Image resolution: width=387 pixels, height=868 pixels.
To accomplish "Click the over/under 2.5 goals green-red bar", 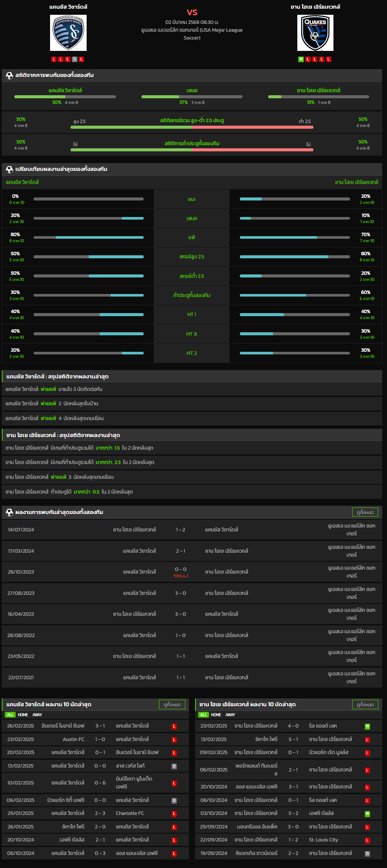I will (x=192, y=127).
